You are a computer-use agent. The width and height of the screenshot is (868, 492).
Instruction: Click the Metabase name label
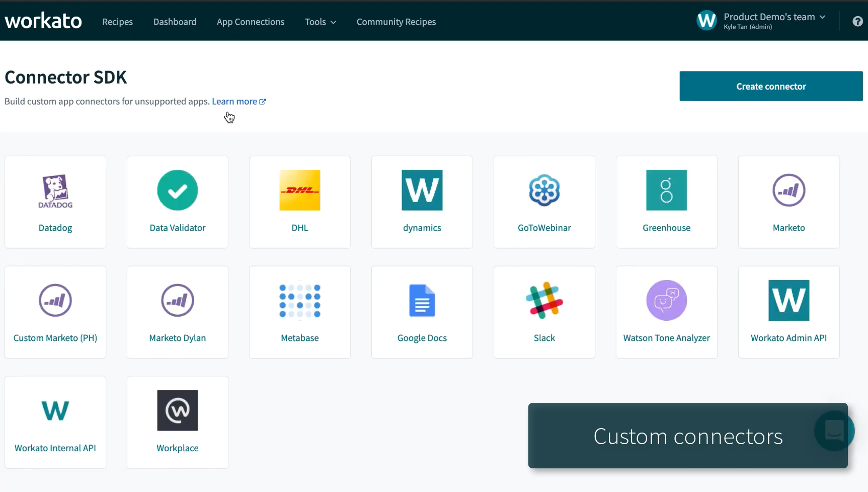pyautogui.click(x=300, y=338)
